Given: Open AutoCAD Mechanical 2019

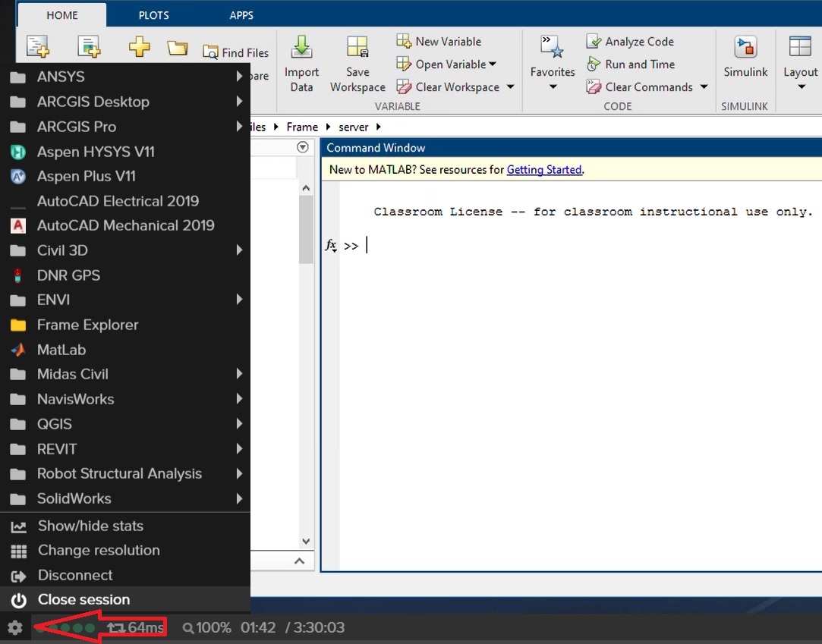Looking at the screenshot, I should click(125, 225).
